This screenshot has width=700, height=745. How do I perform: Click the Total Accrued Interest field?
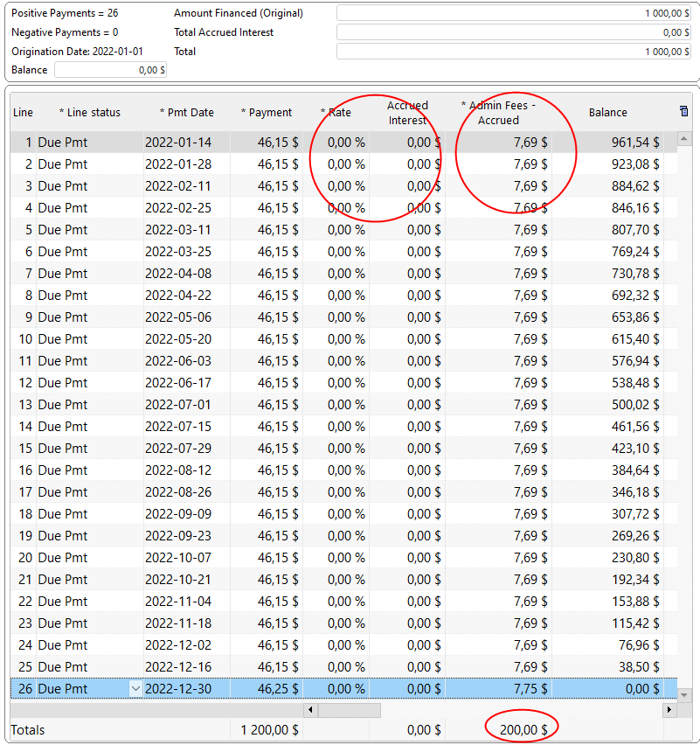(513, 32)
